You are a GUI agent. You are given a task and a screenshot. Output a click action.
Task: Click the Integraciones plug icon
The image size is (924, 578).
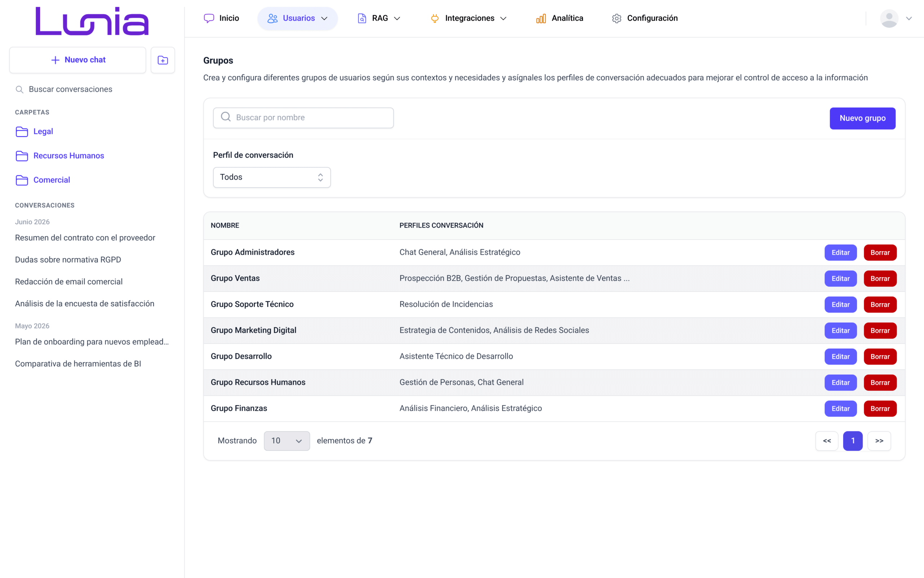435,18
